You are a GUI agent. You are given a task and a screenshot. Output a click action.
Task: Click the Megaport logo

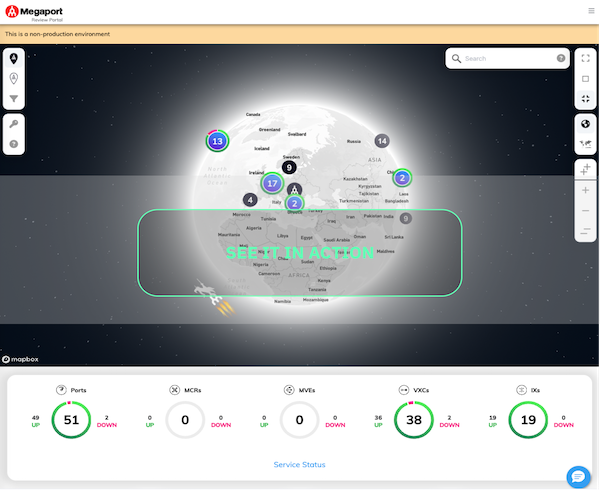point(32,12)
